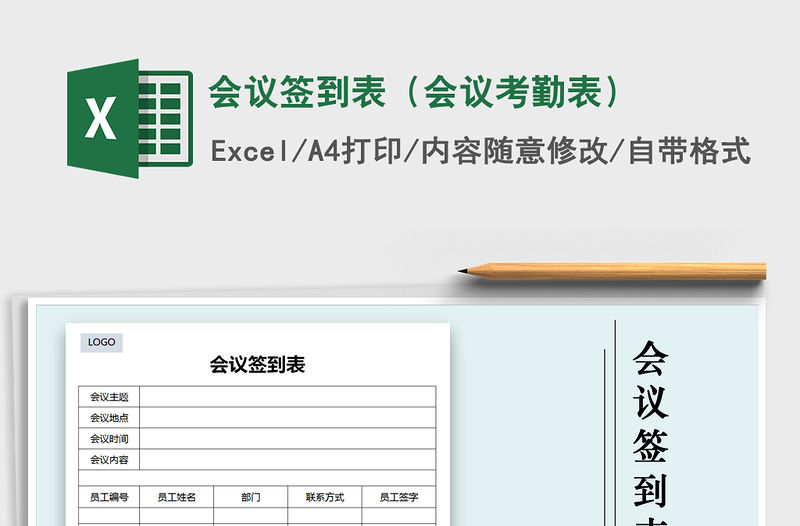800x526 pixels.
Task: Click the subtitle Excel/A4打印/内容随意修改/自带格式
Action: pos(480,151)
